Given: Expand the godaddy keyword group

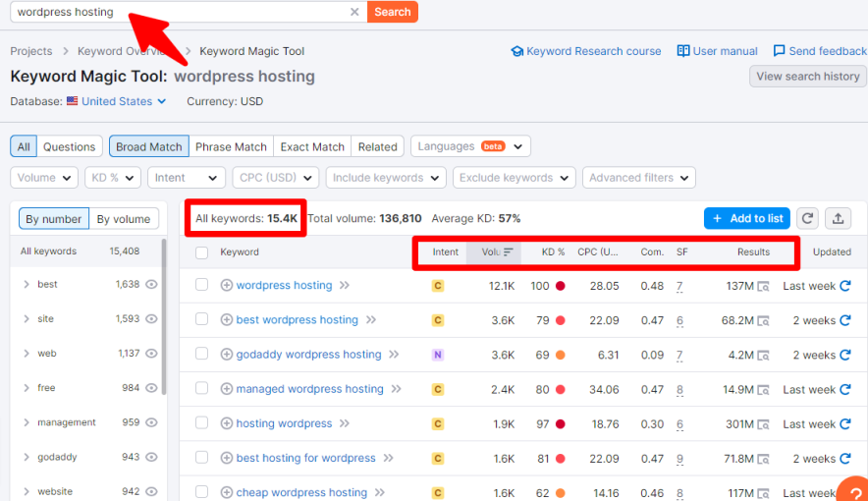Looking at the screenshot, I should coord(27,457).
